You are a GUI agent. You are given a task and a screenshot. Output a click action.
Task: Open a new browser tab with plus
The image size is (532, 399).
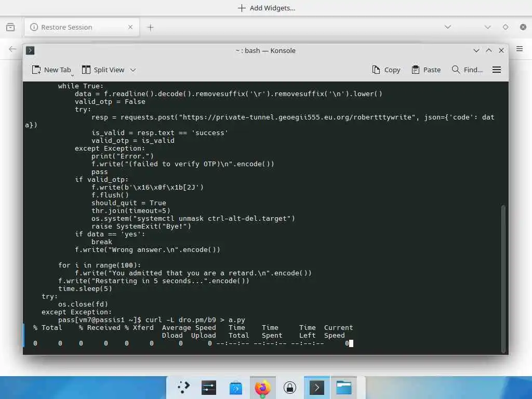(150, 27)
